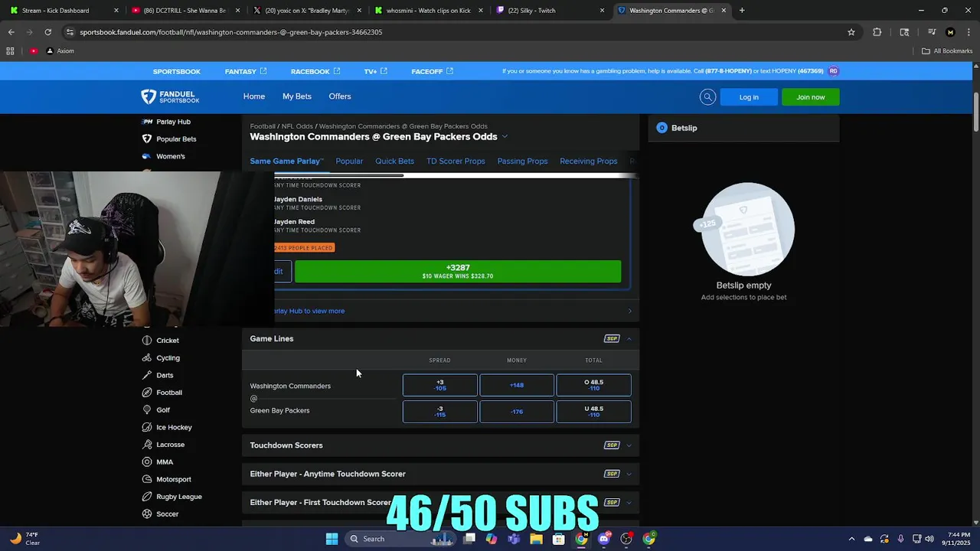Open the Windows Start menu
The width and height of the screenshot is (980, 551).
coord(332,539)
